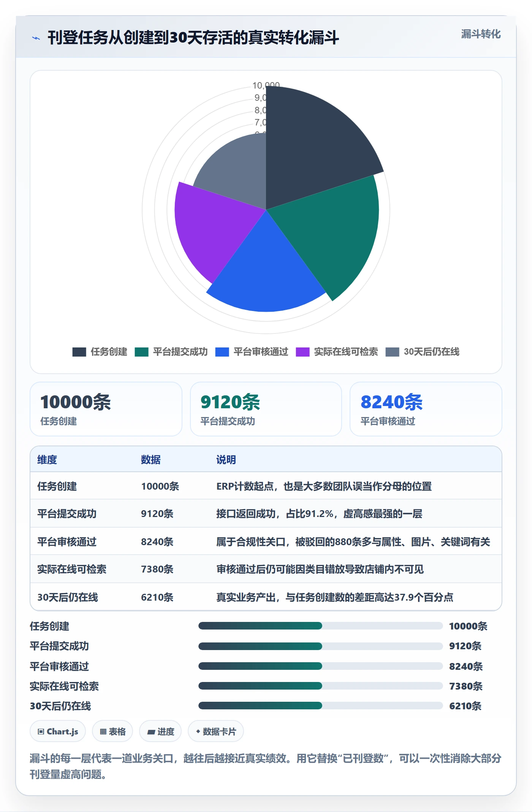
Task: Select the 进度 tag chip
Action: point(160,731)
